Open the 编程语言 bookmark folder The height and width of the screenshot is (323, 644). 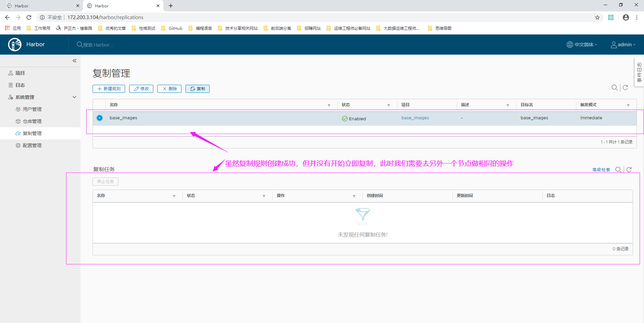[x=200, y=28]
